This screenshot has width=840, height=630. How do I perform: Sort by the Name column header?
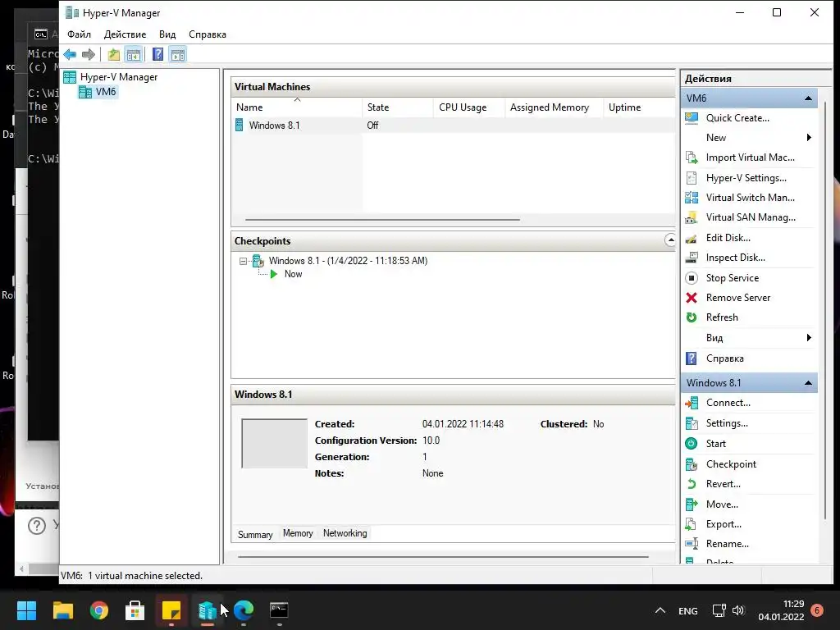click(x=297, y=107)
